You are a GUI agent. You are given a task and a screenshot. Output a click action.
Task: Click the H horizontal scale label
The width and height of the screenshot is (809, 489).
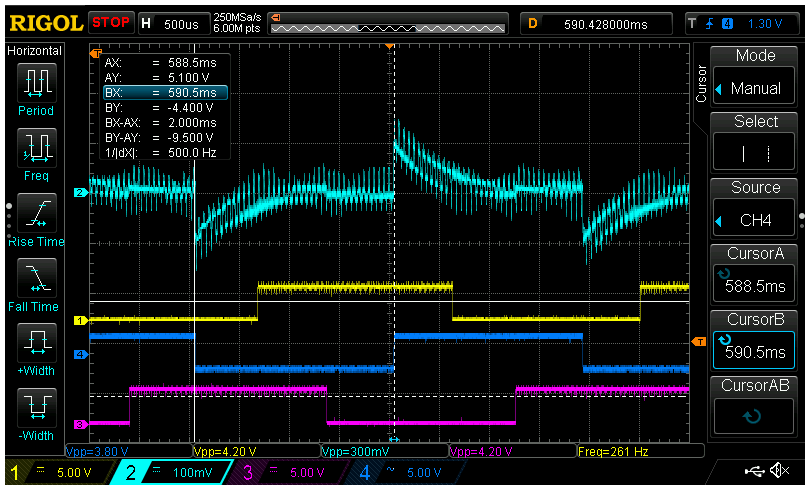point(146,24)
